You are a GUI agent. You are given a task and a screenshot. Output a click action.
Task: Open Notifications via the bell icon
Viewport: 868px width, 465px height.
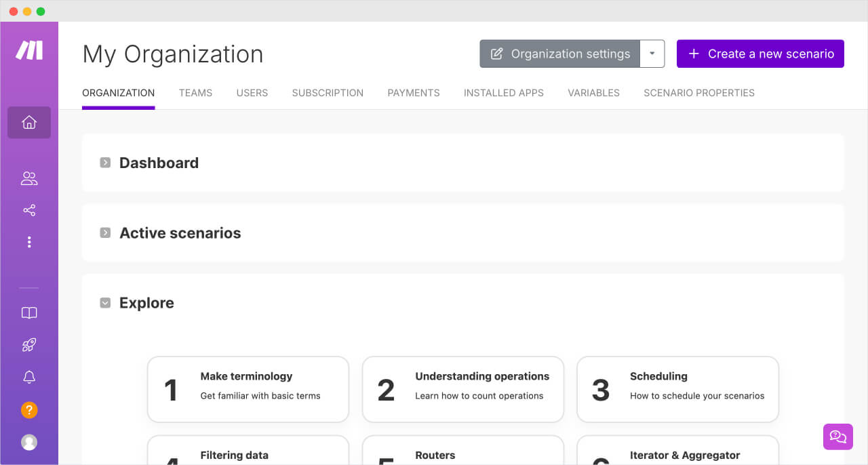click(28, 377)
